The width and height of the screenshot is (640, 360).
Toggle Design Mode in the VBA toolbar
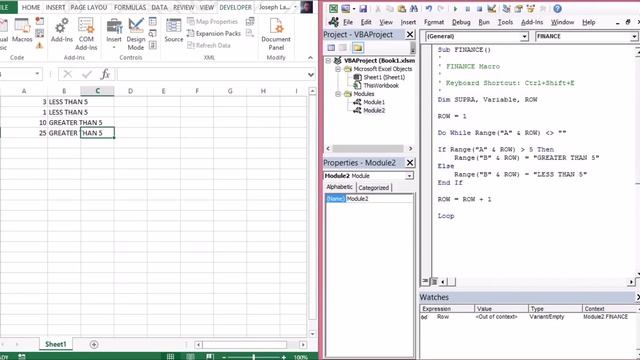[x=492, y=8]
